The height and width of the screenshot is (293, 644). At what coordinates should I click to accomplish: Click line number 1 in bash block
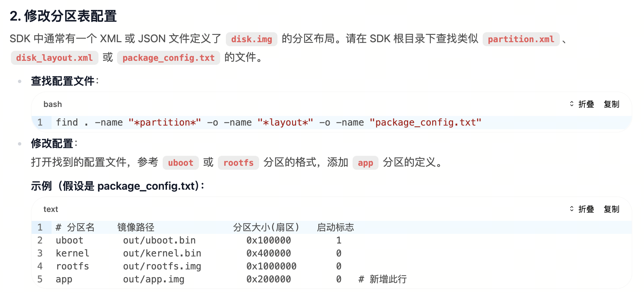(40, 123)
